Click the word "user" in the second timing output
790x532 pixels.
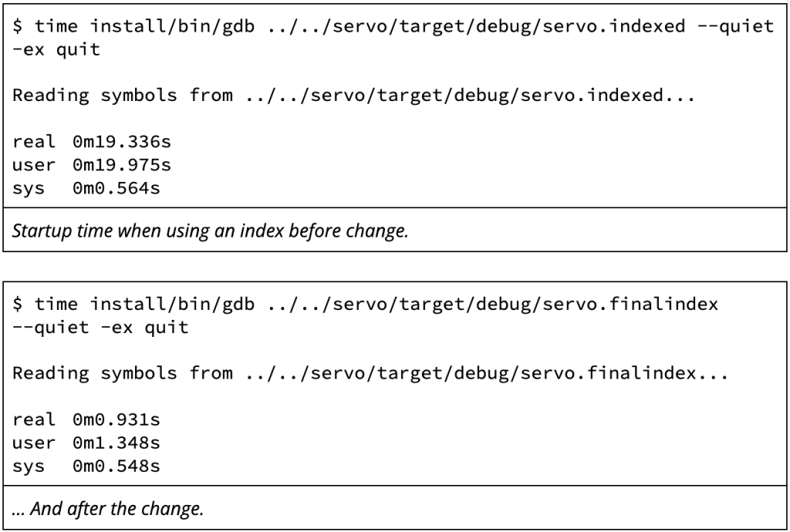(x=34, y=443)
